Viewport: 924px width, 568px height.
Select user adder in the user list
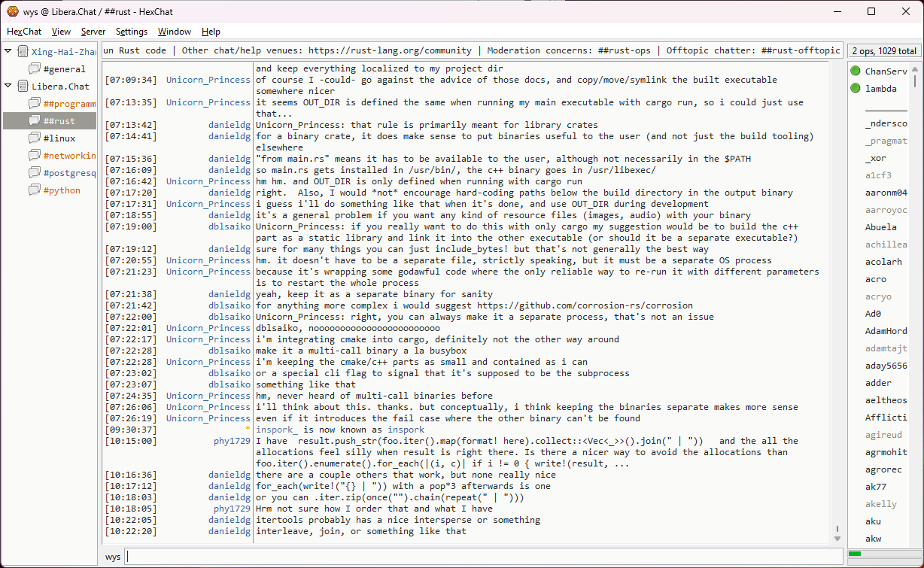coord(878,383)
